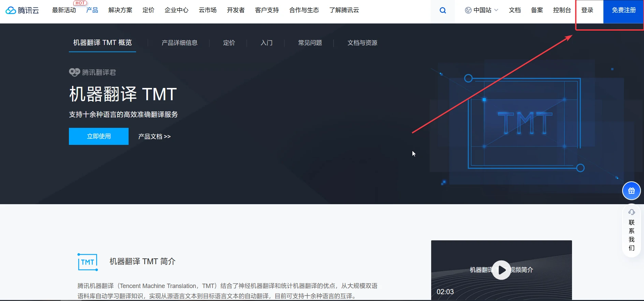644x301 pixels.
Task: Click the globe icon beside 中国站
Action: (x=468, y=10)
